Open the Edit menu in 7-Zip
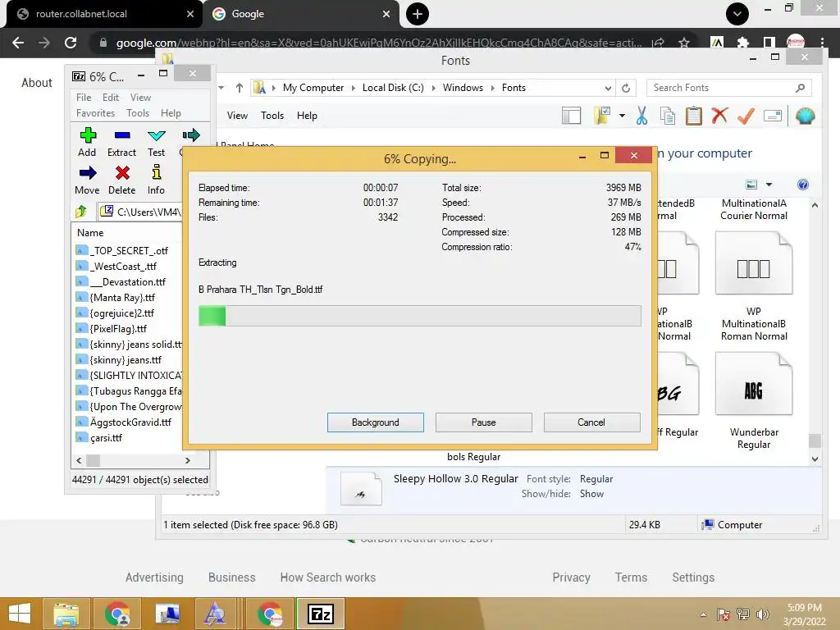Screen dimensions: 840x630 [x=111, y=98]
